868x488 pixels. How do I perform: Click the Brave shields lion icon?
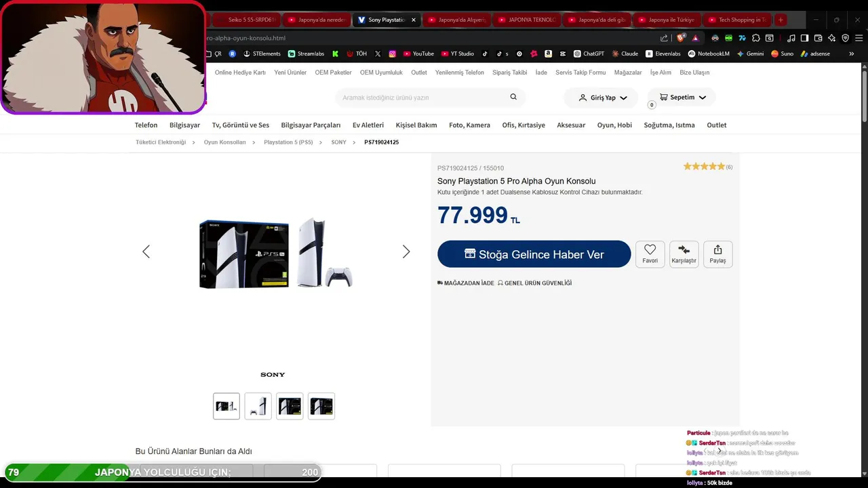682,38
